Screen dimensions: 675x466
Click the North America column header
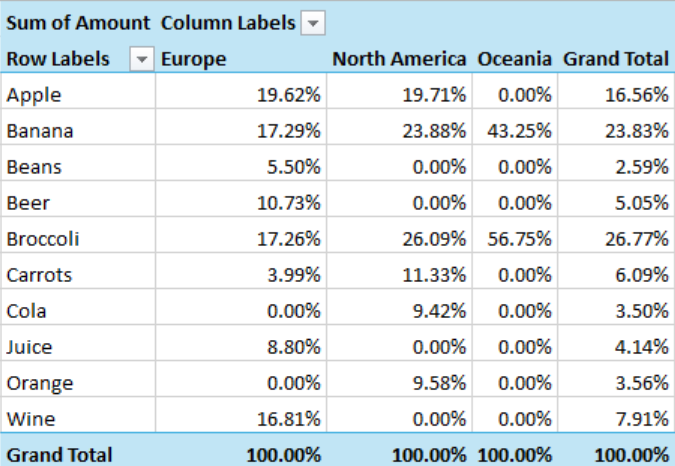[399, 60]
